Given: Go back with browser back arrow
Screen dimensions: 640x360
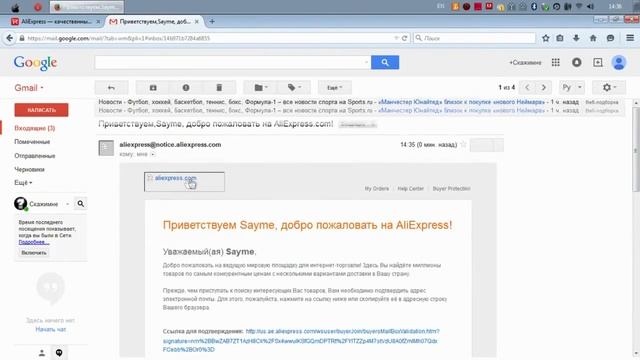Looking at the screenshot, I should (9, 38).
